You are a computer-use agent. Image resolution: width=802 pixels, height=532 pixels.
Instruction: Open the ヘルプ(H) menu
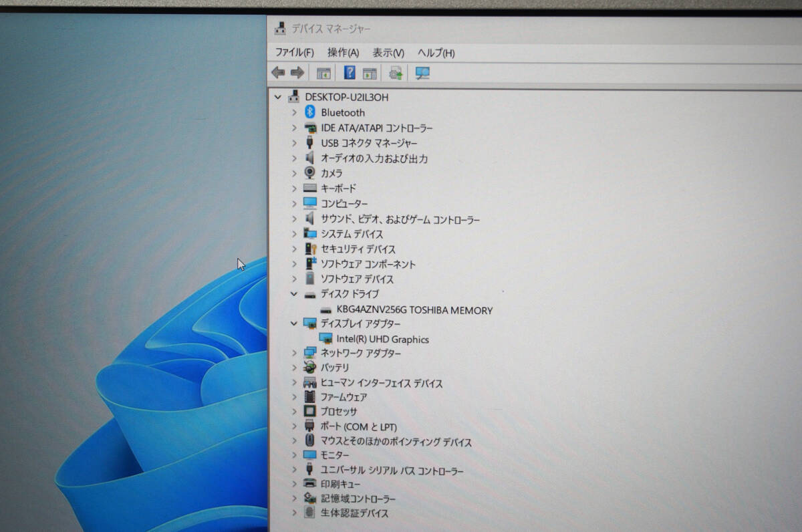tap(436, 53)
